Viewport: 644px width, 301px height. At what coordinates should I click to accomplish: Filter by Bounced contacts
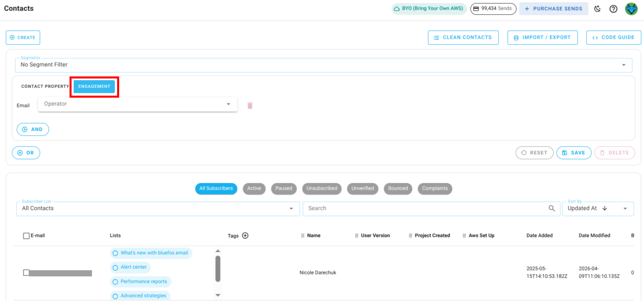click(x=398, y=188)
